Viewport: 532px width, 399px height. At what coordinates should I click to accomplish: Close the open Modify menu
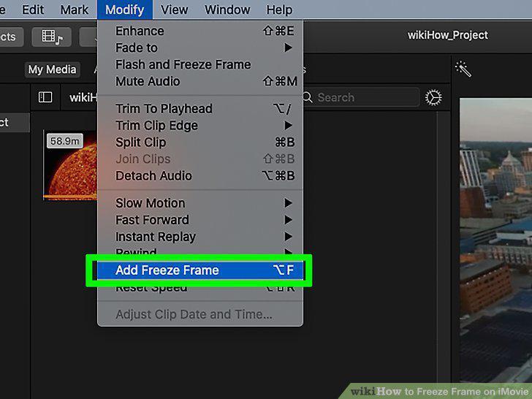tap(124, 9)
